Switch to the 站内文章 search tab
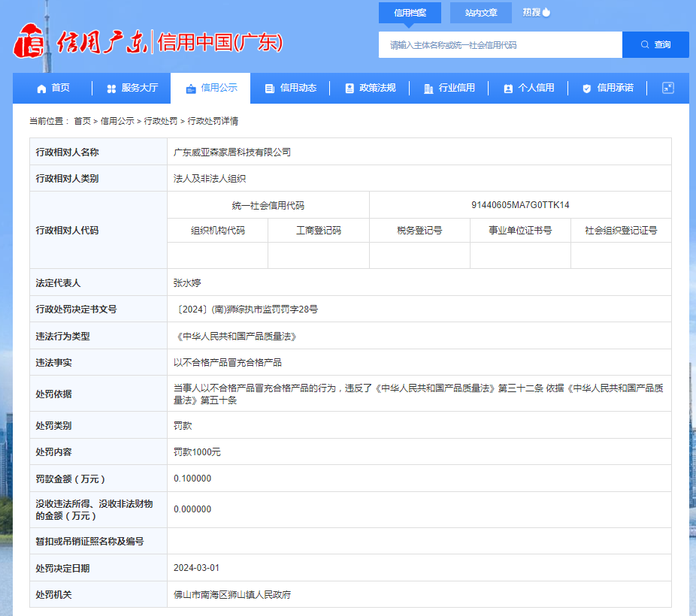The height and width of the screenshot is (616, 696). tap(481, 13)
